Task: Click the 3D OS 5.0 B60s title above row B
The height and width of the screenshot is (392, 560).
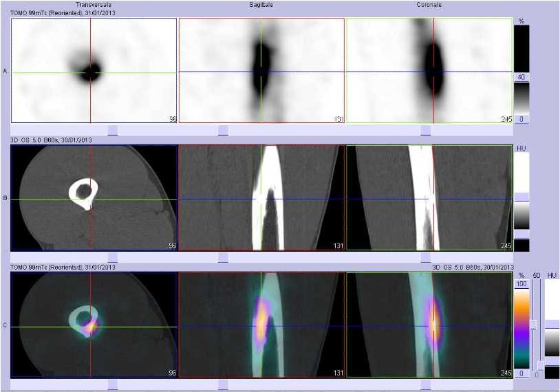Action: point(51,140)
